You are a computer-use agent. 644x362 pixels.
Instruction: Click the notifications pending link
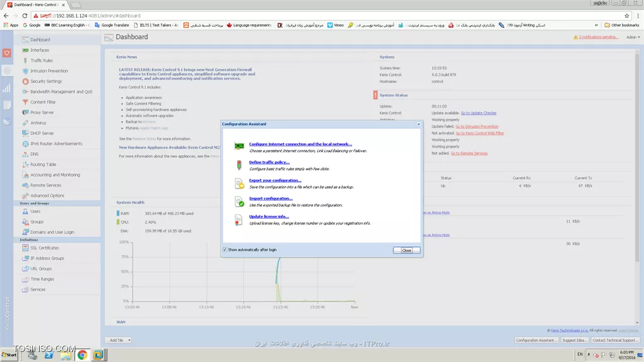click(599, 37)
